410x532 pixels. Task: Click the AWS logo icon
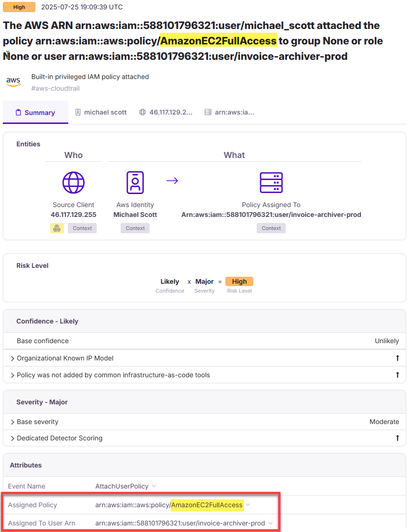[13, 81]
